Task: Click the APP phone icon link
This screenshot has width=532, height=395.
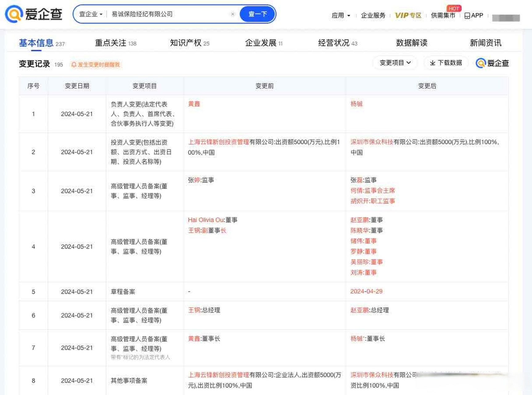Action: pyautogui.click(x=474, y=15)
